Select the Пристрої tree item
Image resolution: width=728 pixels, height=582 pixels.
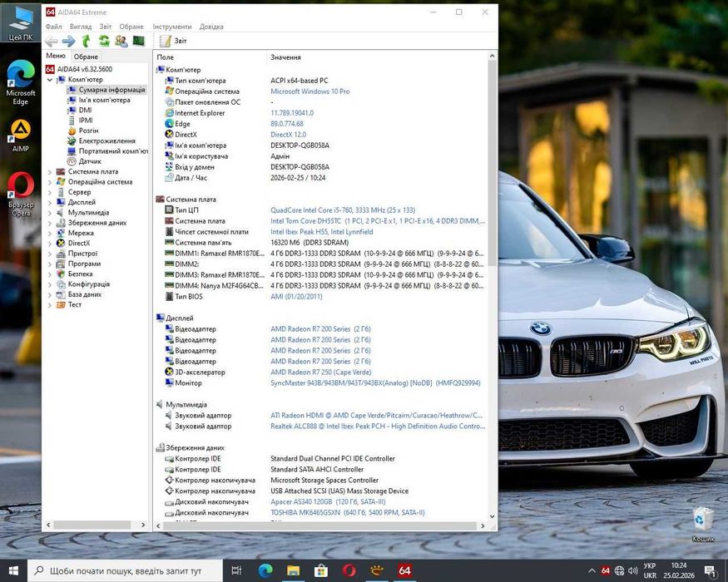tap(82, 254)
